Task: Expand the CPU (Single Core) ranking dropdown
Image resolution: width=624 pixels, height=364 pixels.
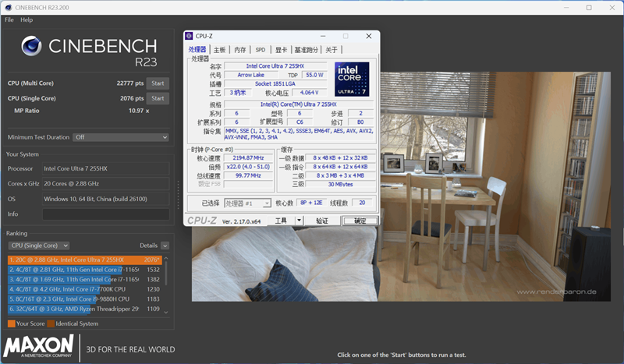Action: click(x=39, y=246)
